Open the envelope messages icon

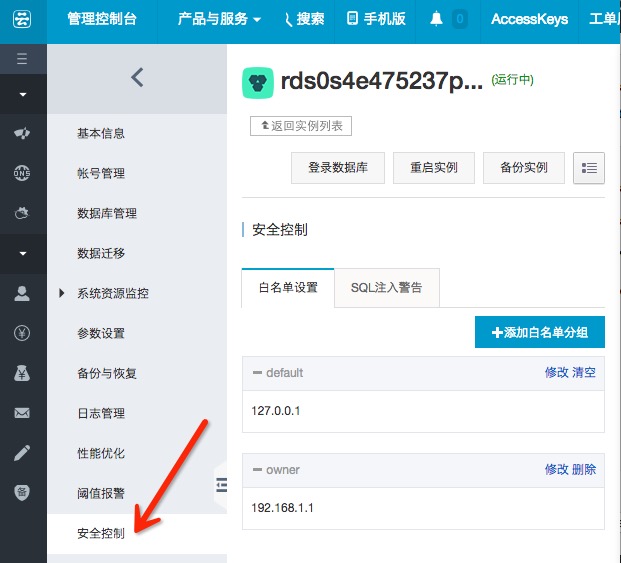(22, 413)
